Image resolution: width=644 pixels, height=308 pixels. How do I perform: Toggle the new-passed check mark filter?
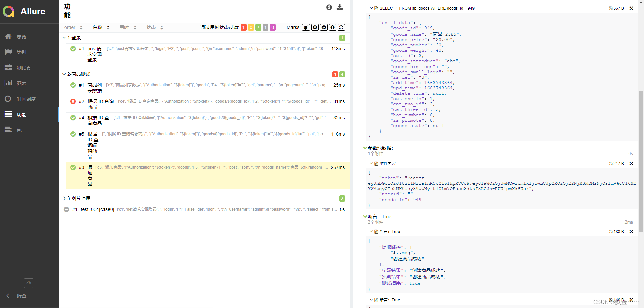(324, 27)
